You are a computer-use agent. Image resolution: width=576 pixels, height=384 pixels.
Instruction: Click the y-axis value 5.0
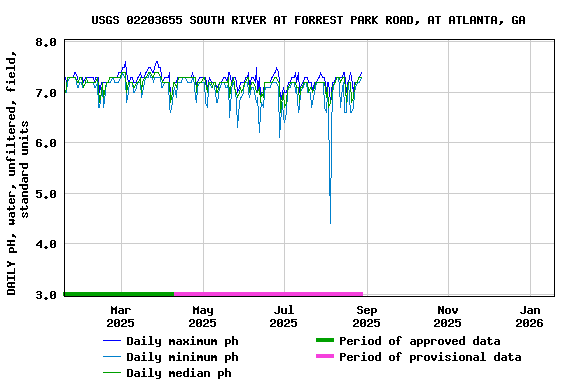point(46,194)
